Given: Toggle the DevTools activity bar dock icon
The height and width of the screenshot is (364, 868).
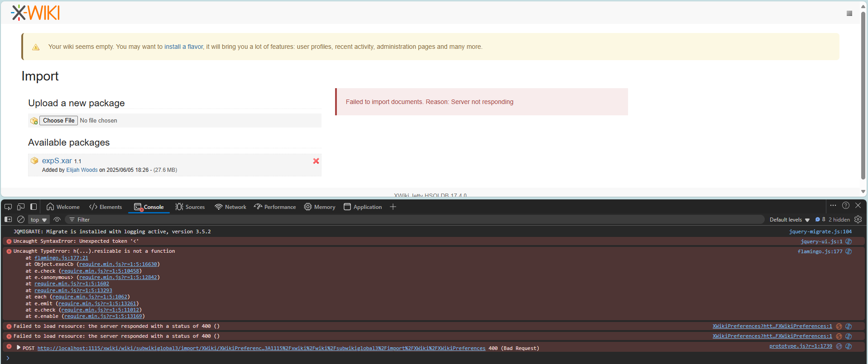Looking at the screenshot, I should click(34, 207).
